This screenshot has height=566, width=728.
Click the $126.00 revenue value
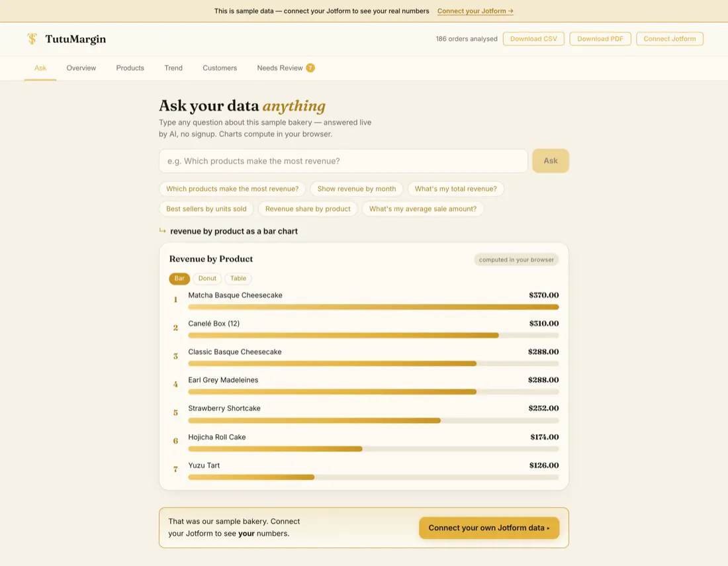point(543,465)
